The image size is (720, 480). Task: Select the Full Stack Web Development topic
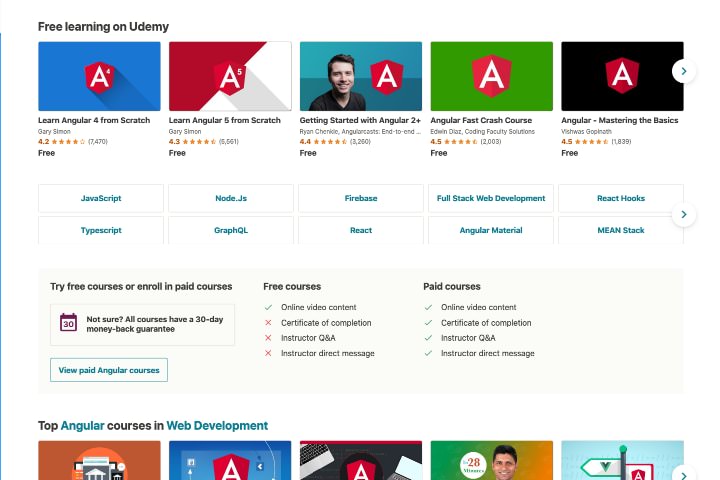491,198
